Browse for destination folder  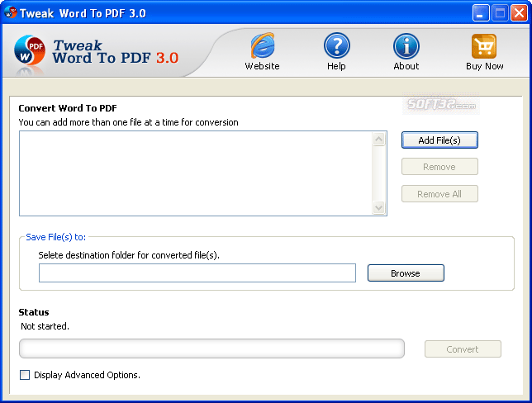406,273
